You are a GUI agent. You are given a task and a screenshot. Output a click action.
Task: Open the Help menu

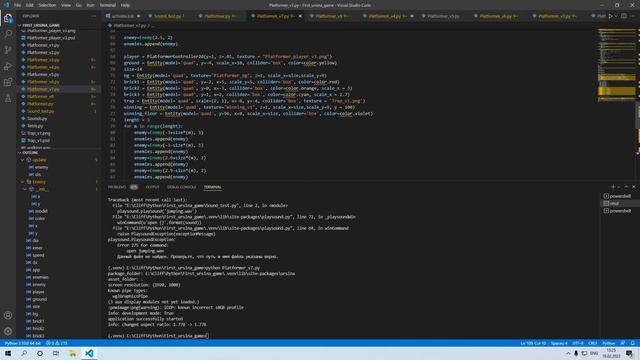point(125,5)
